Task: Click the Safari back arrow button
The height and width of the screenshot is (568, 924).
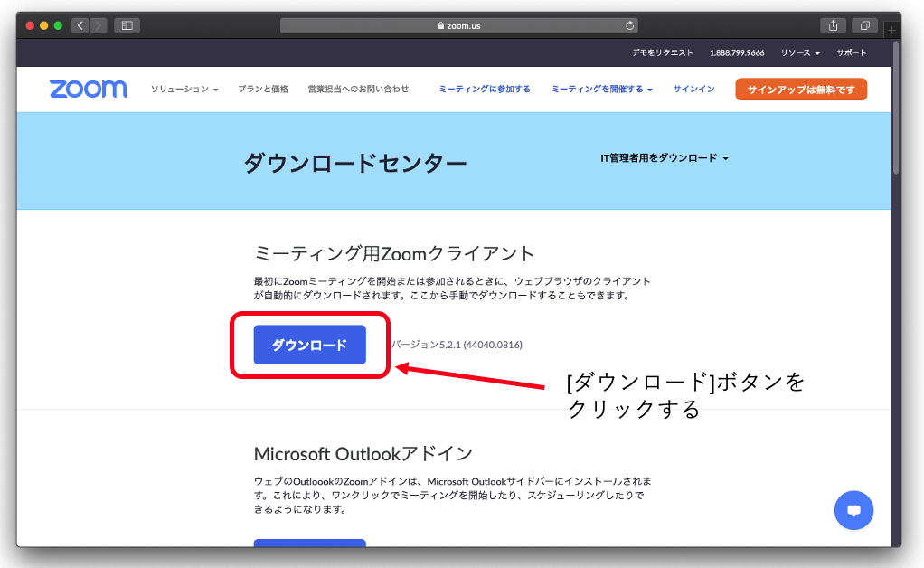Action: (x=80, y=25)
